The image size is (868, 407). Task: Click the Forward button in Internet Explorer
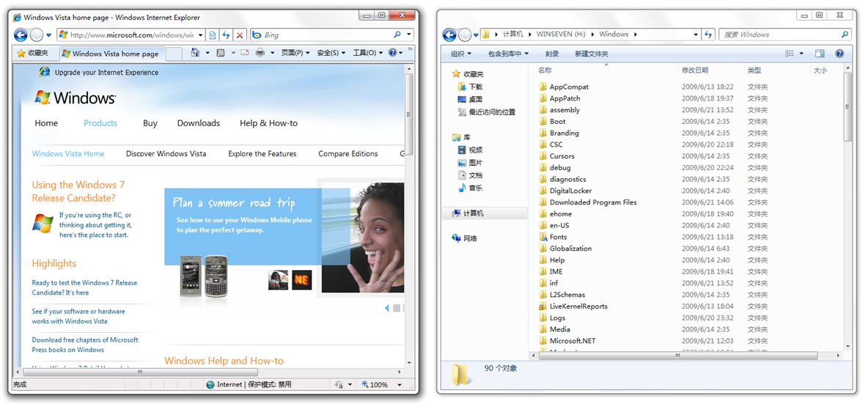coord(37,35)
